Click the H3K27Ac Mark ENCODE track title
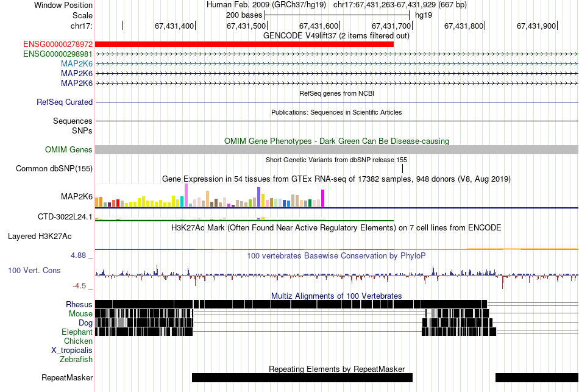579x392 pixels. click(336, 227)
